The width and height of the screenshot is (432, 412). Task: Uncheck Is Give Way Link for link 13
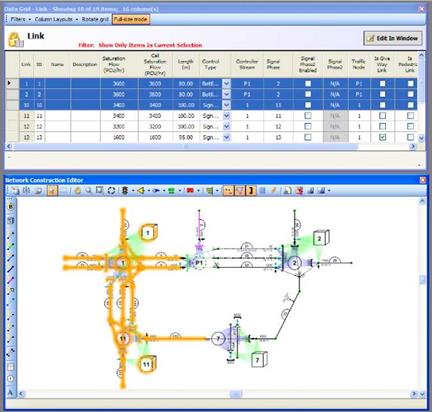coord(382,137)
